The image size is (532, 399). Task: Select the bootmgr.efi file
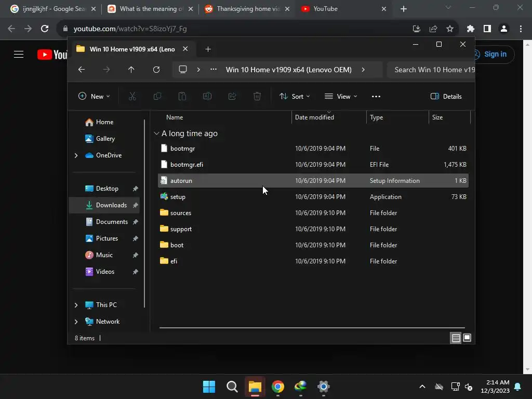click(313, 165)
